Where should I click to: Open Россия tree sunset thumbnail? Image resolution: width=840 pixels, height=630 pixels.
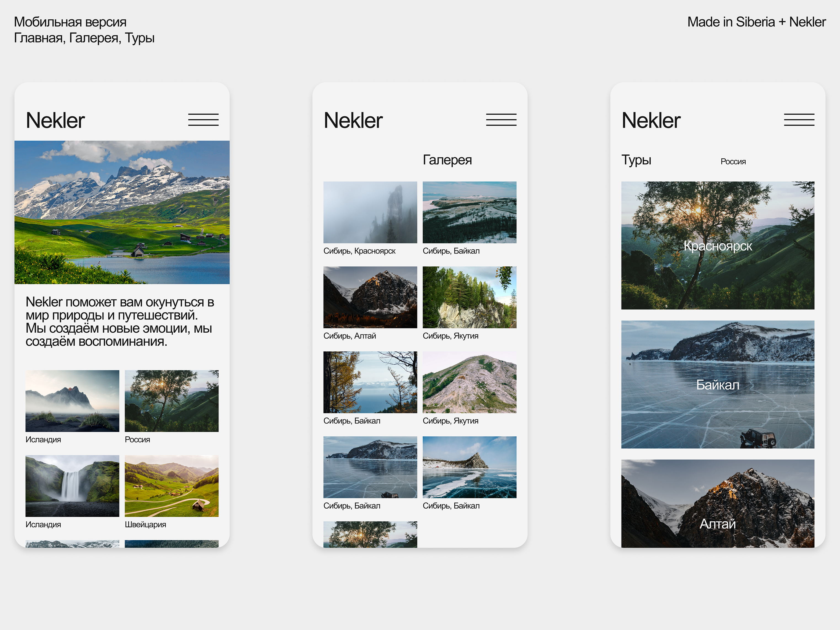(172, 401)
